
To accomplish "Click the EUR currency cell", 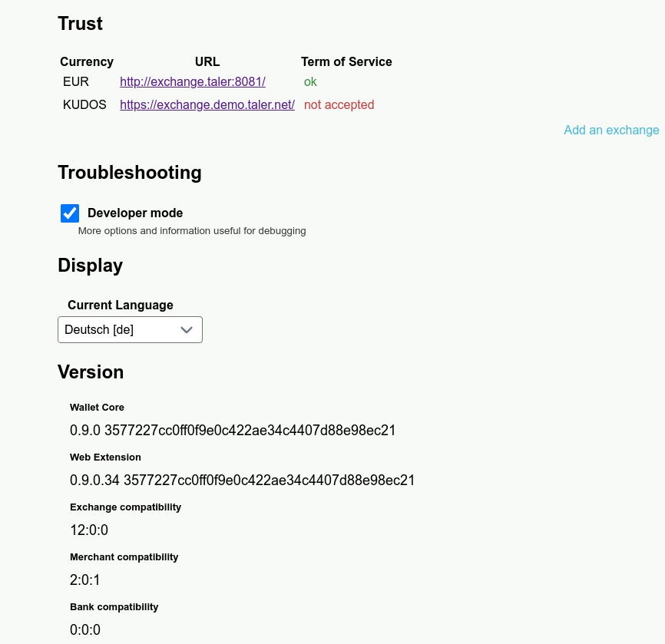I will 76,82.
